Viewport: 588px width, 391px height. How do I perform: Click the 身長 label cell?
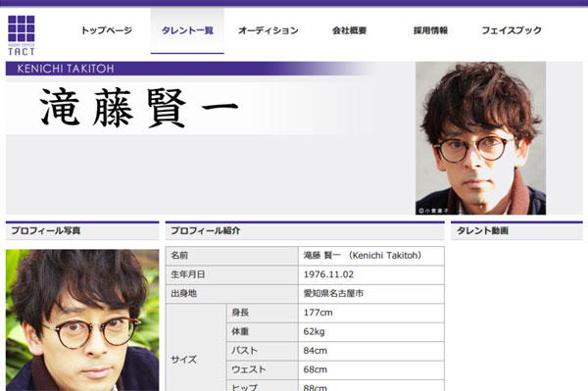click(263, 313)
